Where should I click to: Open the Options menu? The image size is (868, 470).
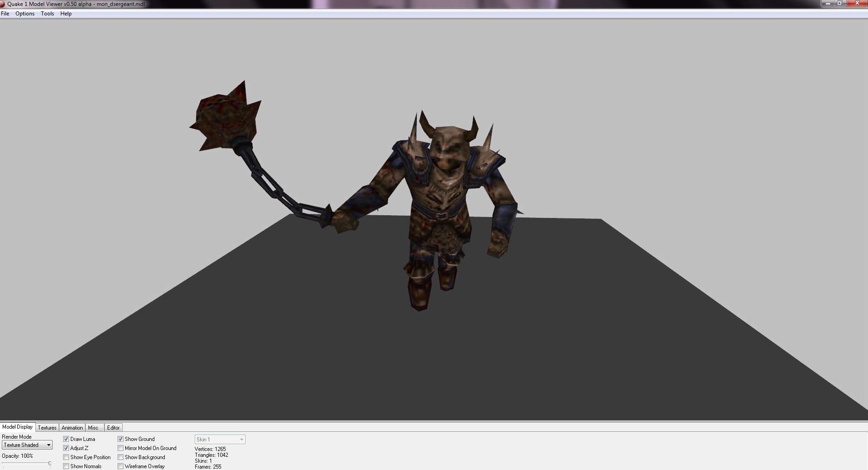point(25,14)
